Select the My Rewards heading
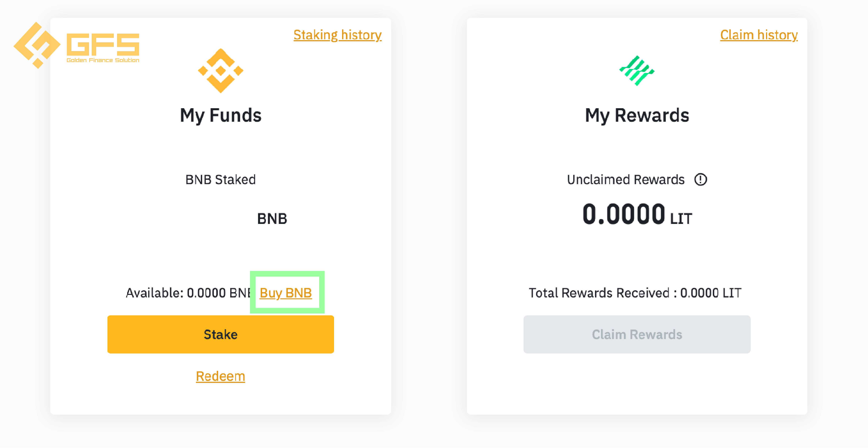Screen dimensions: 868x448 636,115
